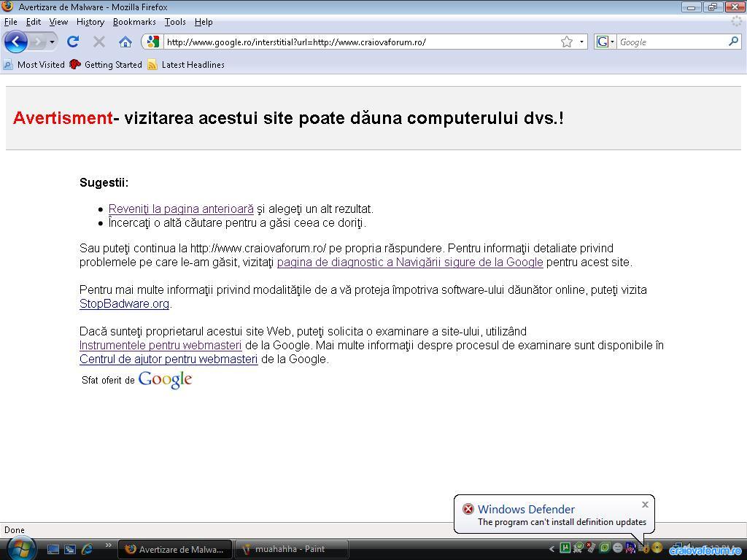The height and width of the screenshot is (560, 747).
Task: Click the Forward arrow navigation button
Action: 37,42
